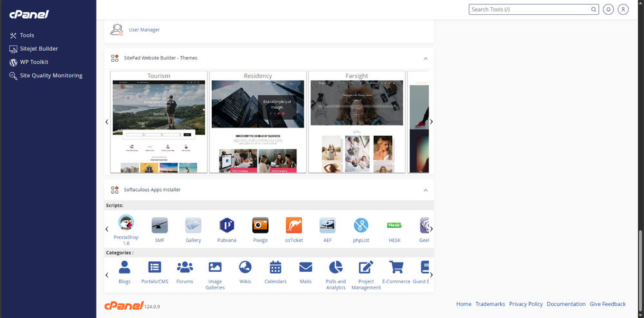Open the Trademarks footer link
644x318 pixels.
coord(490,304)
